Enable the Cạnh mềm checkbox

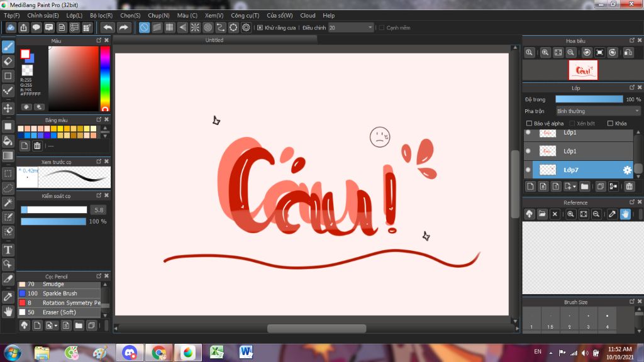382,28
